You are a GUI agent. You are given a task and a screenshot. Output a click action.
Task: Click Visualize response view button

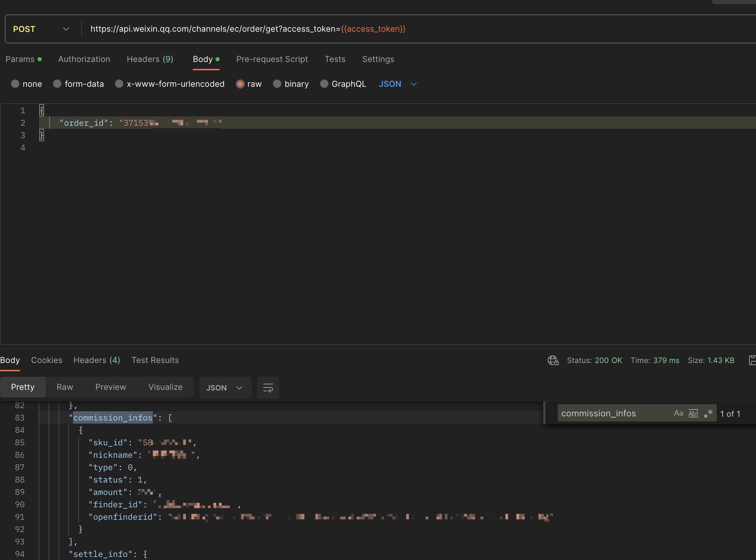click(165, 387)
